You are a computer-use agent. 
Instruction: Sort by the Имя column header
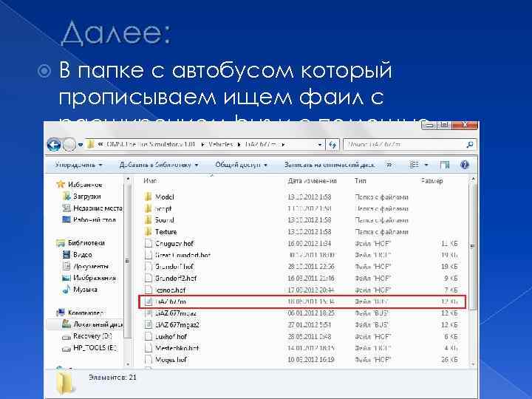click(149, 181)
